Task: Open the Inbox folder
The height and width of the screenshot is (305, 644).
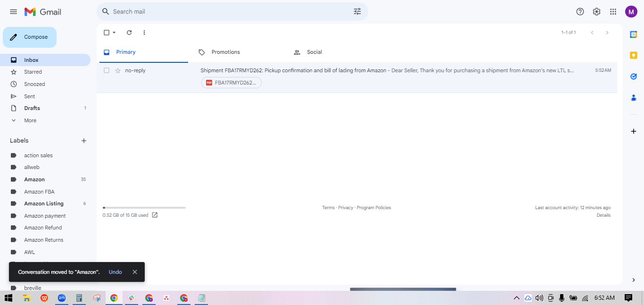Action: click(45, 60)
